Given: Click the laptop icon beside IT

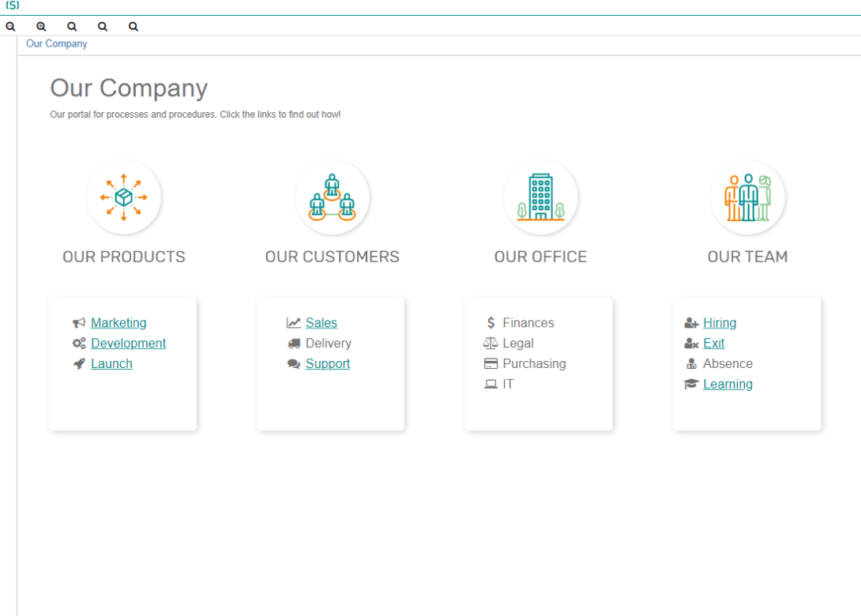Looking at the screenshot, I should [x=491, y=385].
